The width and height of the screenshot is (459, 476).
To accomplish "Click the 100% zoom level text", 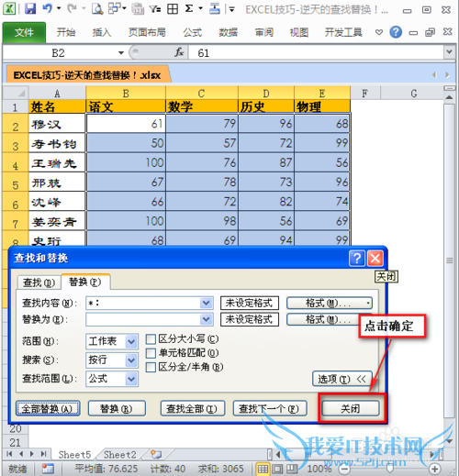I will pos(319,469).
